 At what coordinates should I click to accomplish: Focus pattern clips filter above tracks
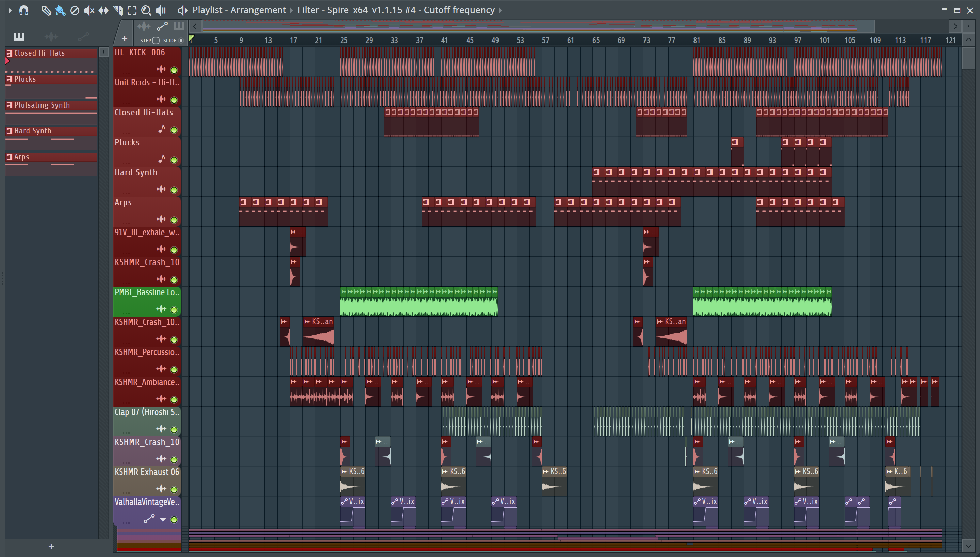pyautogui.click(x=179, y=27)
